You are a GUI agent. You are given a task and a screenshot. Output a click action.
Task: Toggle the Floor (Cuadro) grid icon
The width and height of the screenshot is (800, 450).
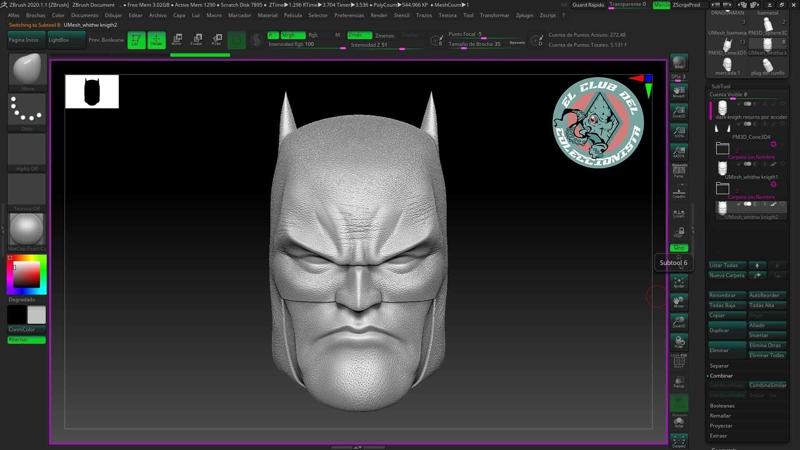[x=679, y=192]
